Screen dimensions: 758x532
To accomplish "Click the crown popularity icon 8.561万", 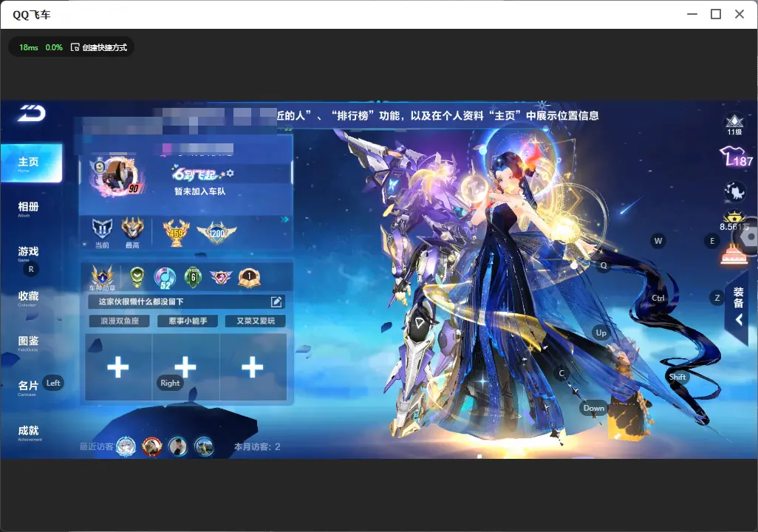I will click(x=734, y=221).
